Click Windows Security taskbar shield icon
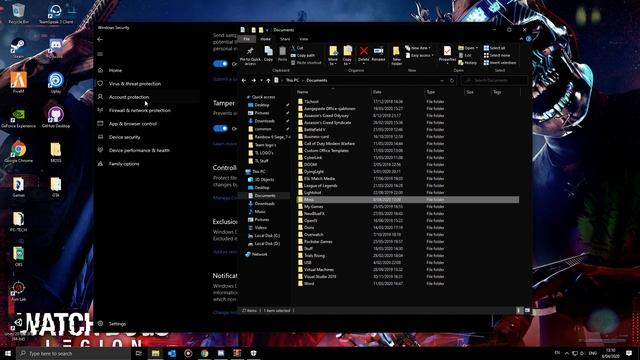640x360 pixels. pyautogui.click(x=253, y=353)
